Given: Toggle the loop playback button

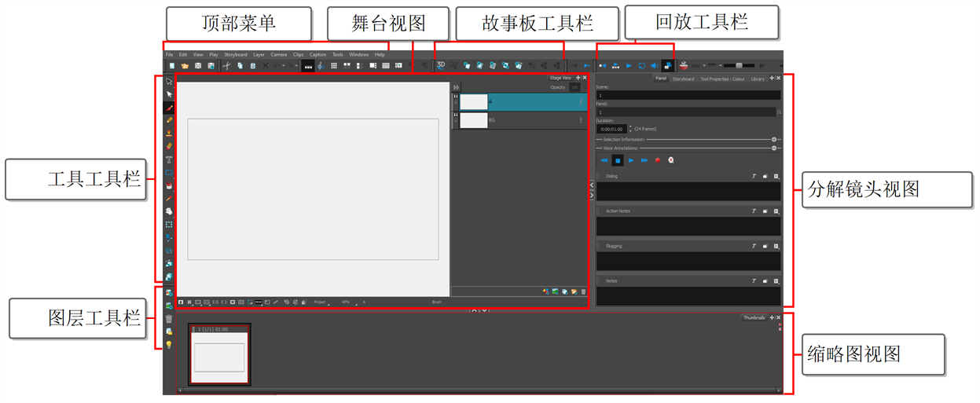Looking at the screenshot, I should pyautogui.click(x=641, y=66).
